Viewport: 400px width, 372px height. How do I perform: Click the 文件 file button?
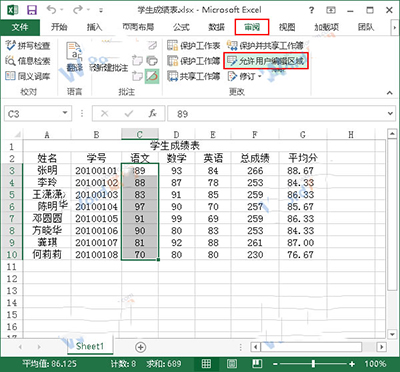20,27
